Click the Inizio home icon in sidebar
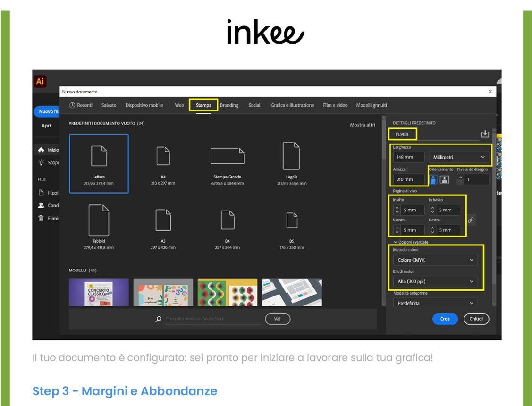The width and height of the screenshot is (532, 406). click(x=41, y=150)
